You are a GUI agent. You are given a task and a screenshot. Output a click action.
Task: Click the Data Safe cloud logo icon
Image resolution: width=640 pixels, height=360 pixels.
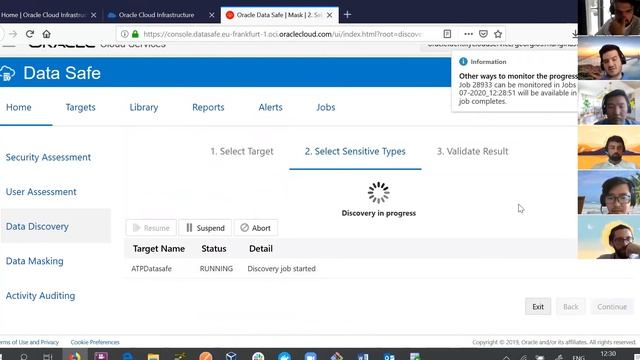pyautogui.click(x=7, y=73)
